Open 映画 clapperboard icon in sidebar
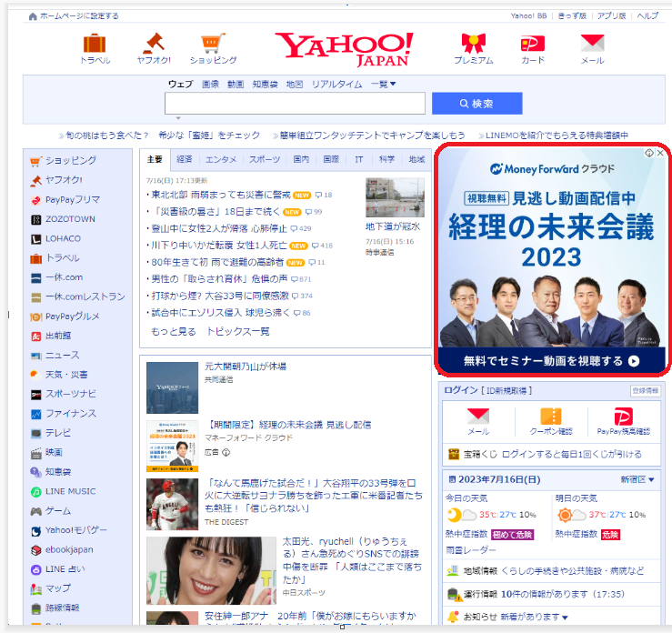The width and height of the screenshot is (672, 633). pos(36,453)
